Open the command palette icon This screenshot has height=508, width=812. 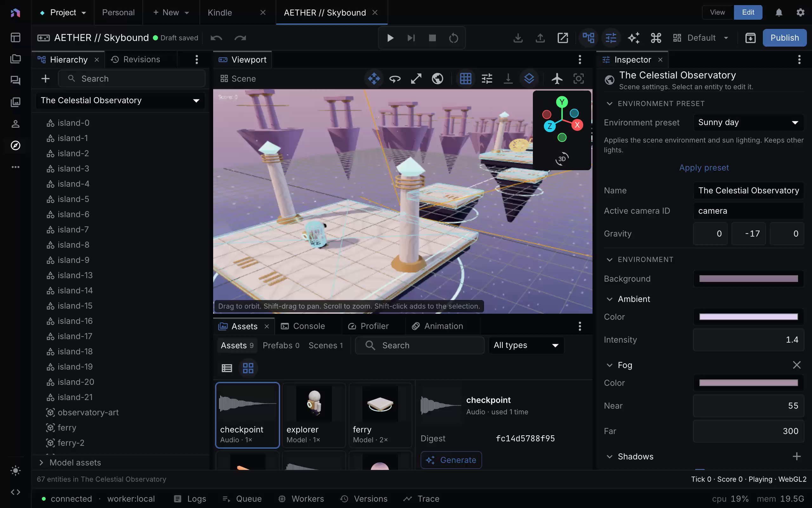[656, 38]
